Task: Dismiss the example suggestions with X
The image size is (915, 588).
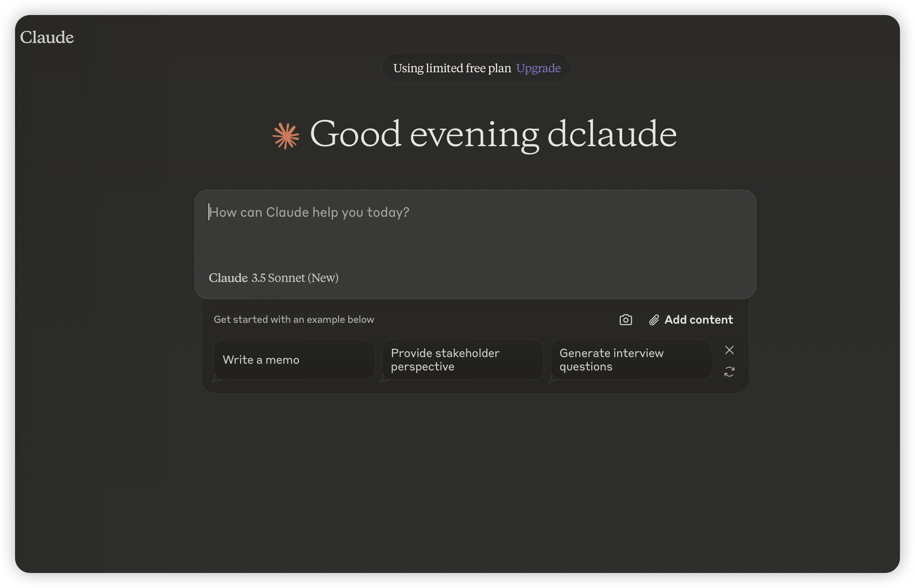Action: [x=729, y=350]
